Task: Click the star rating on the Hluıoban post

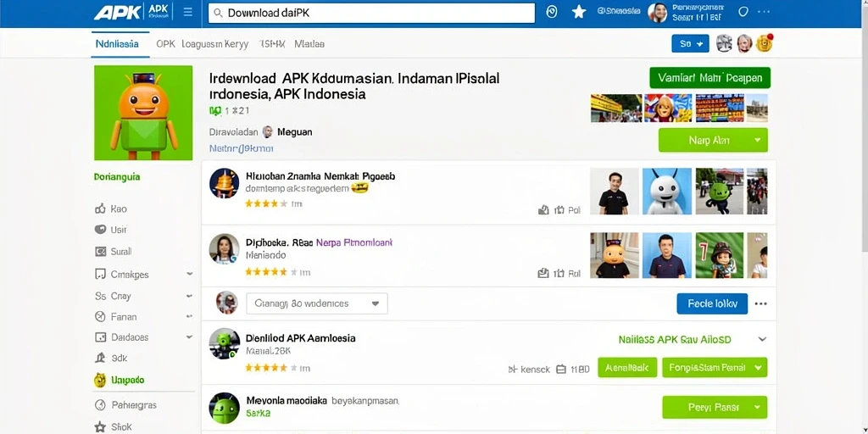Action: coord(266,203)
